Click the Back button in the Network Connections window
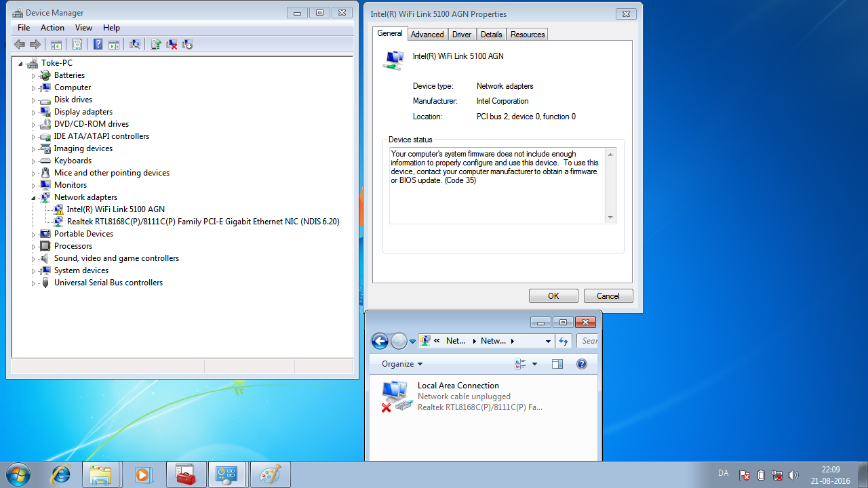This screenshot has width=868, height=488. [380, 341]
